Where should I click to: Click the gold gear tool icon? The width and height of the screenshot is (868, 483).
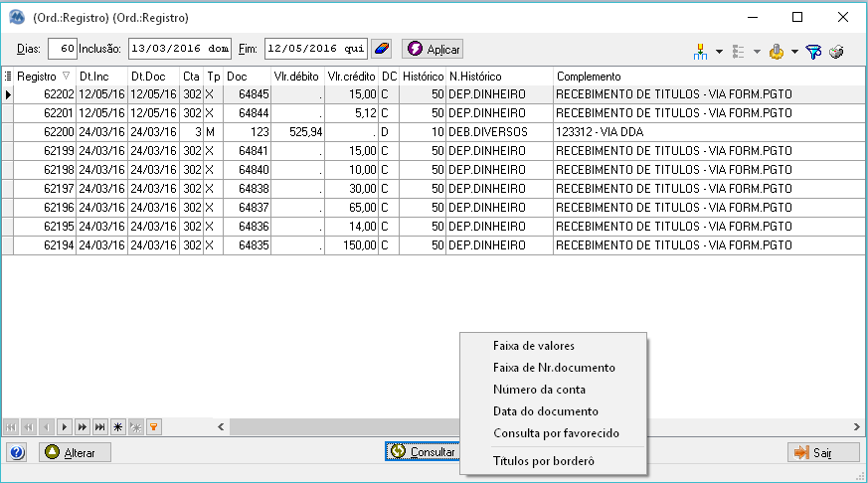(x=777, y=52)
